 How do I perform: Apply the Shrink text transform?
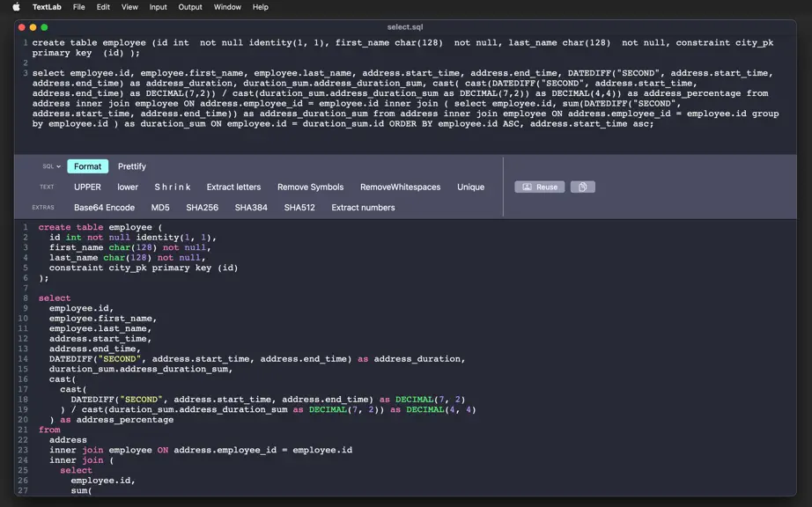tap(173, 187)
